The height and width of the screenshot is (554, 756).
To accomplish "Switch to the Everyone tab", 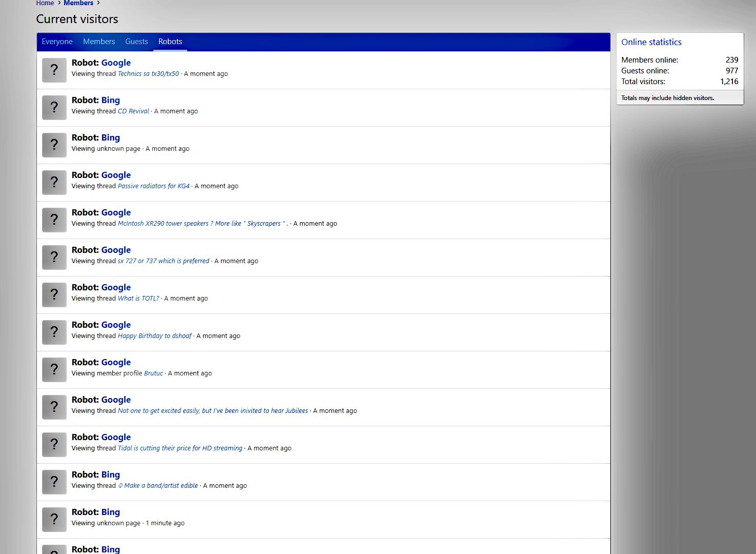I will [x=57, y=42].
